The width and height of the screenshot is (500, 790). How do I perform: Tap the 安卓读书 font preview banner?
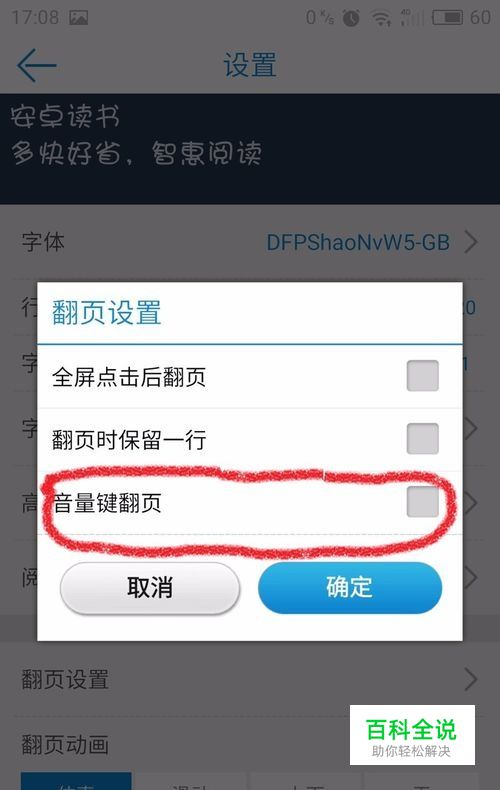click(250, 149)
